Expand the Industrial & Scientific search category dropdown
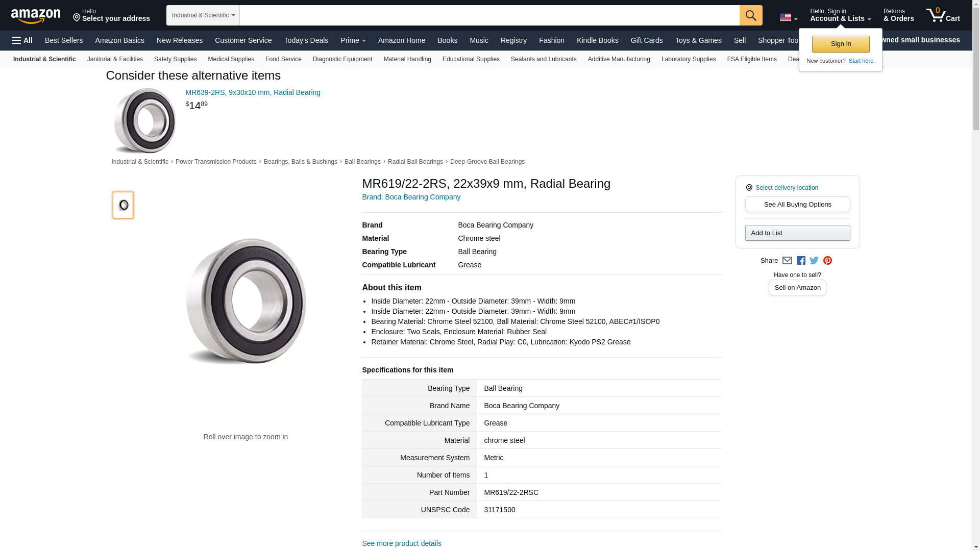Viewport: 980px width, 551px height. 203,15
